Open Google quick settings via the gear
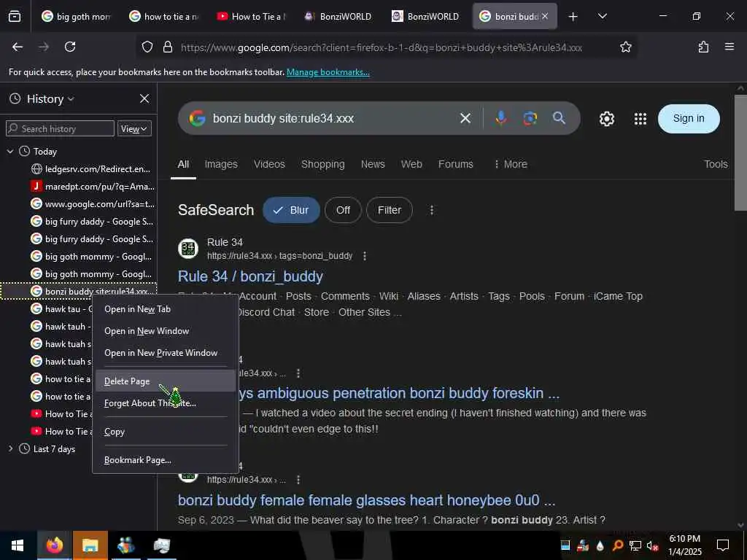 pos(606,119)
